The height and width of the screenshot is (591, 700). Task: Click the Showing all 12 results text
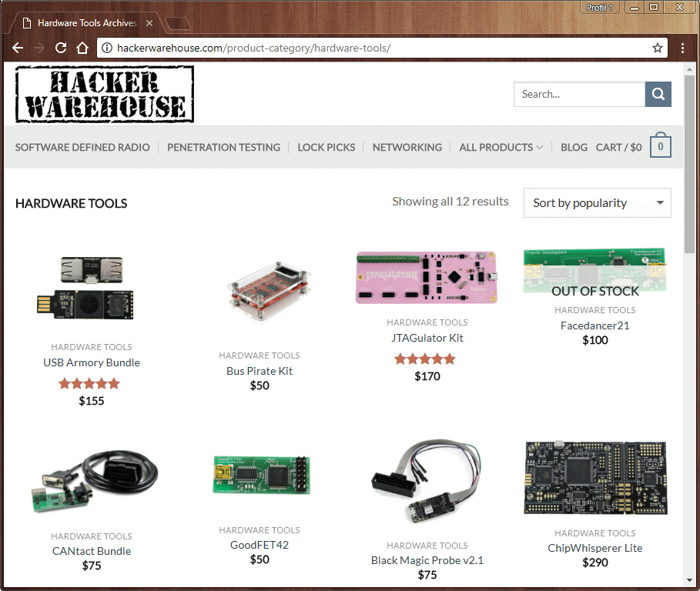tap(450, 202)
